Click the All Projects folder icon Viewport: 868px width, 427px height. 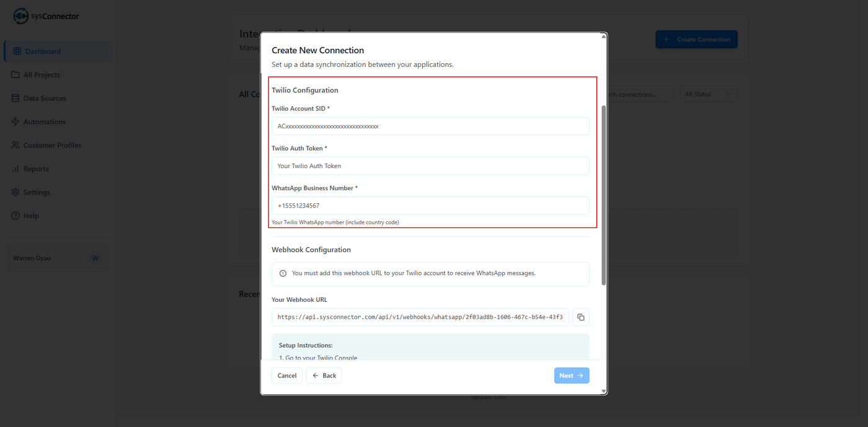tap(16, 75)
